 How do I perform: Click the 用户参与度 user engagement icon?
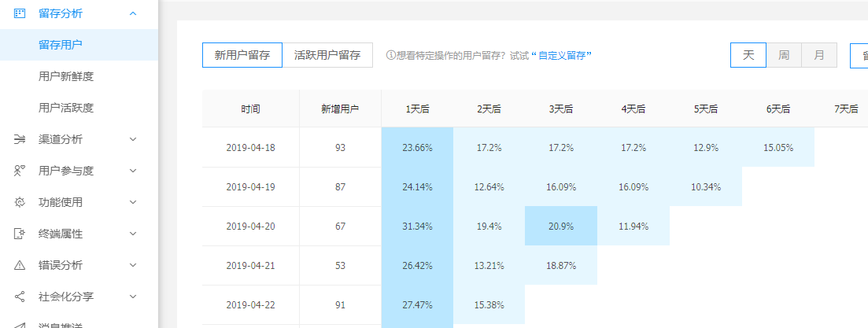[20, 171]
